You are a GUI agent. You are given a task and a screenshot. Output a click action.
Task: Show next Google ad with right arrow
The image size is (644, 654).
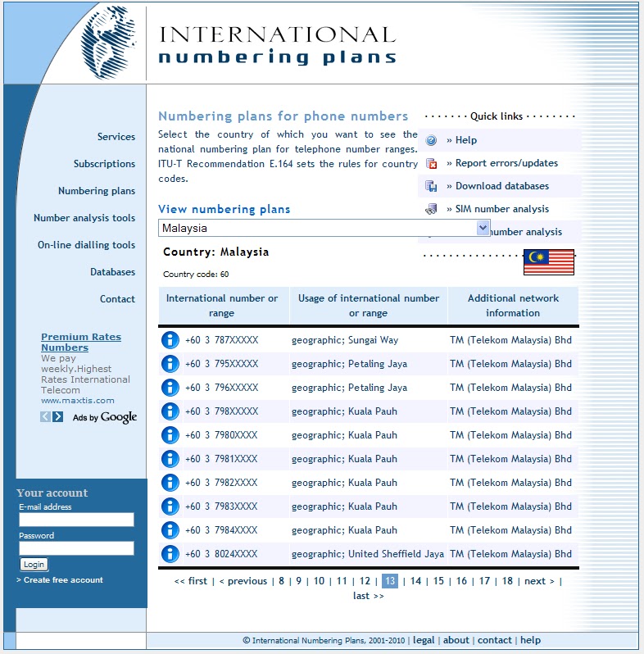point(58,416)
